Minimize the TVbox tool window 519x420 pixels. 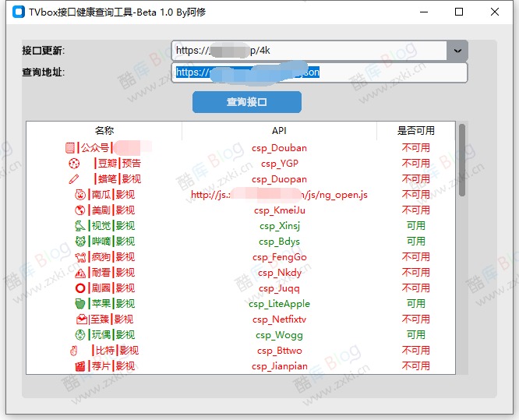pyautogui.click(x=424, y=12)
